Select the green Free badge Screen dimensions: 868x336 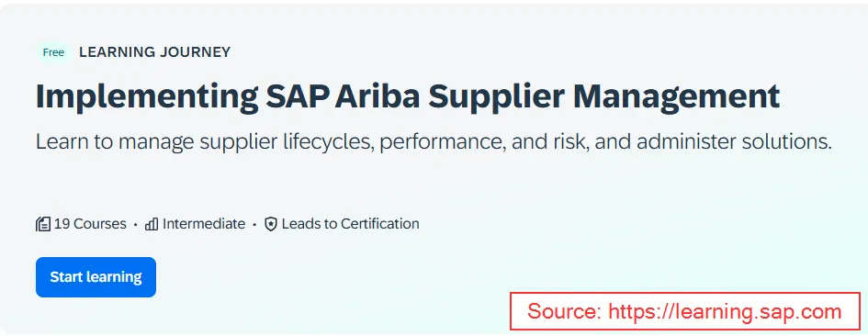pos(53,52)
